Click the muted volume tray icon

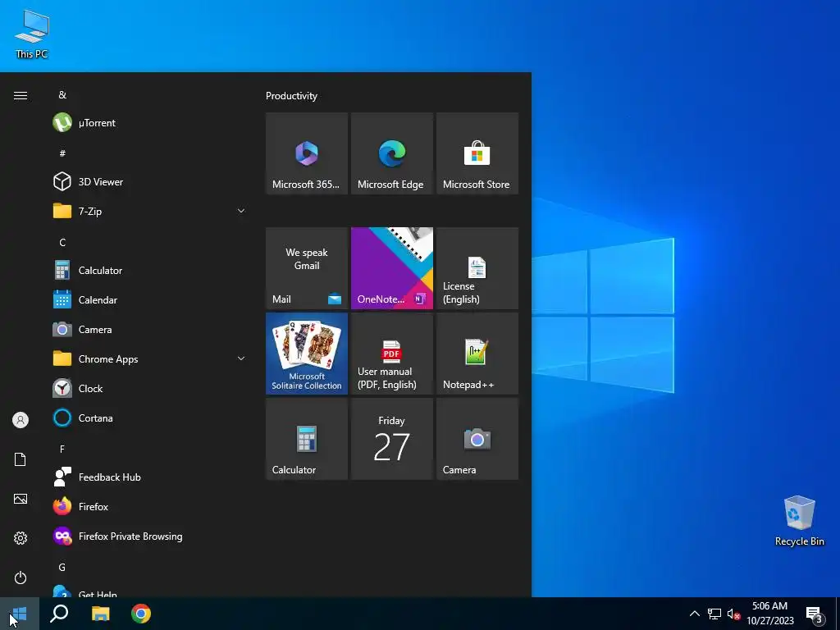click(x=733, y=614)
